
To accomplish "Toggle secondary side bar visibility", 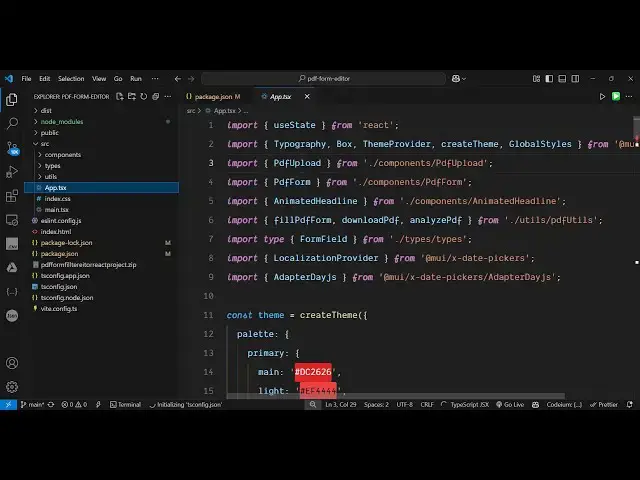I will [575, 78].
